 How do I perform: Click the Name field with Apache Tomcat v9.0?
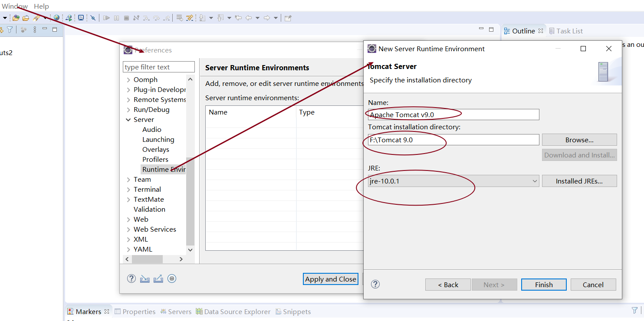click(x=453, y=115)
